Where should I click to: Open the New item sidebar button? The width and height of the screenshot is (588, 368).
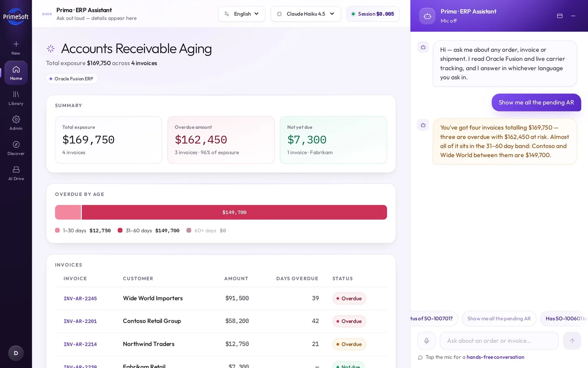pyautogui.click(x=16, y=47)
